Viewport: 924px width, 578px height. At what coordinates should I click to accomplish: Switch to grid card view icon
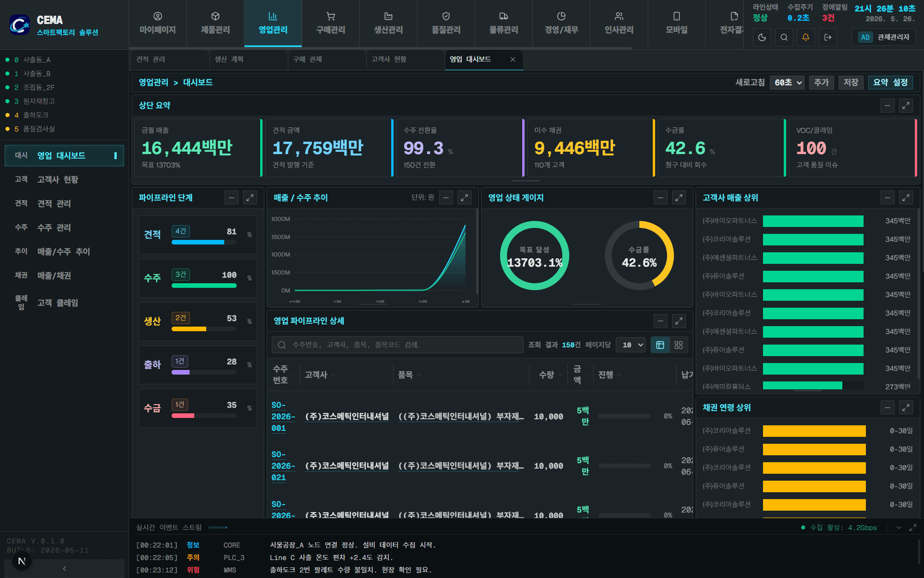click(x=679, y=345)
